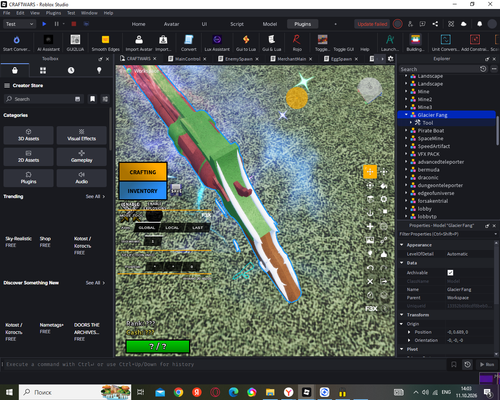Select the draconic model in Explorer
500x400 pixels.
(x=428, y=177)
